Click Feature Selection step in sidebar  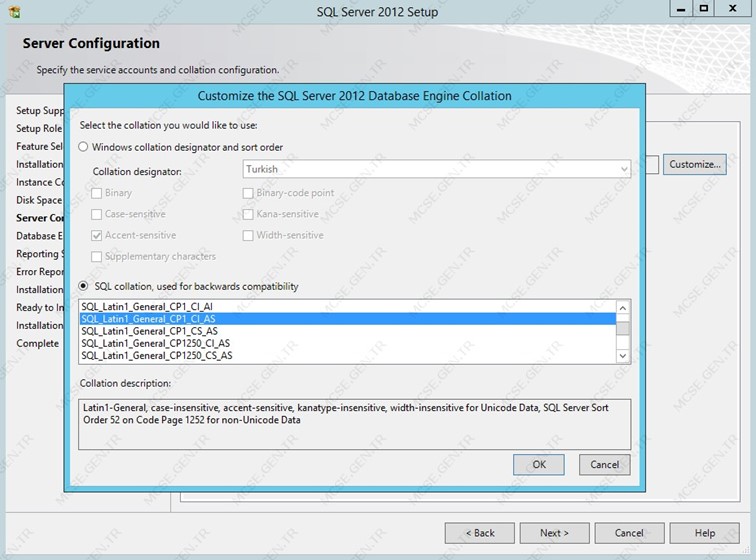click(x=39, y=146)
